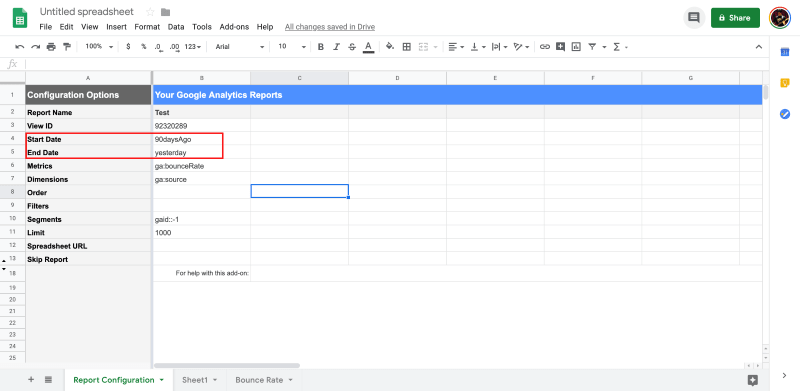Open the font size 10 dropdown
800x391 pixels.
[x=292, y=46]
